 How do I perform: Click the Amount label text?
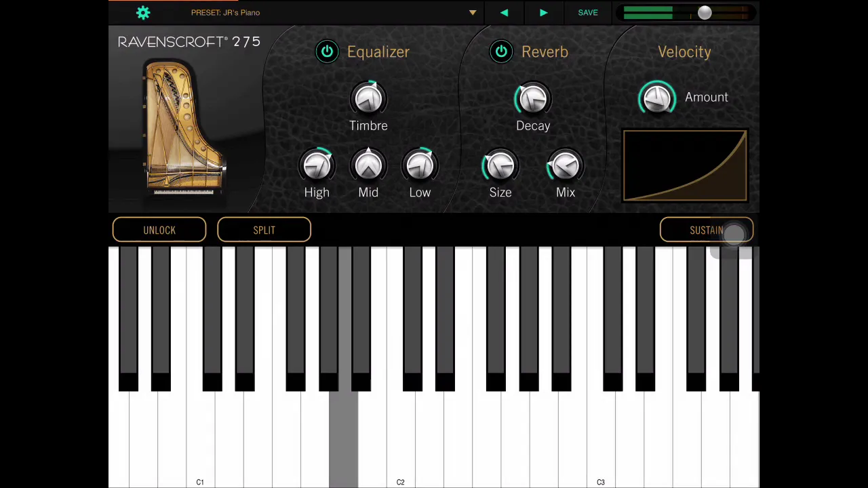tap(707, 97)
